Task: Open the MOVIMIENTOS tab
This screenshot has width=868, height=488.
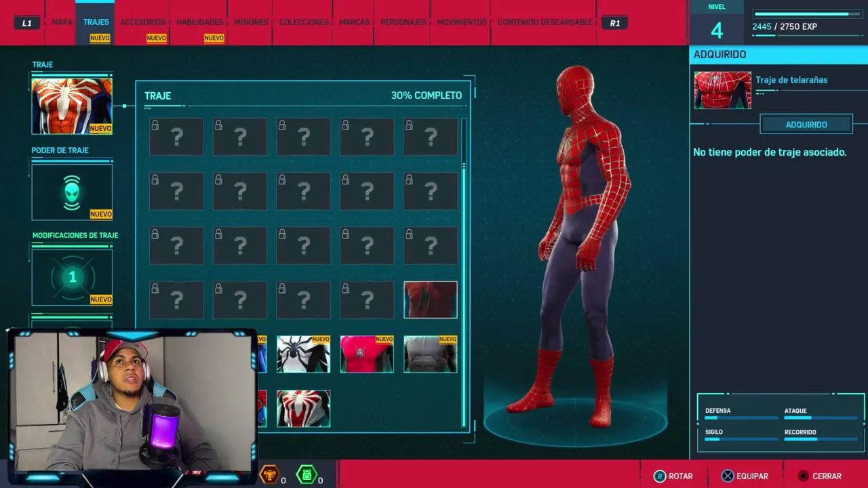Action: tap(462, 22)
